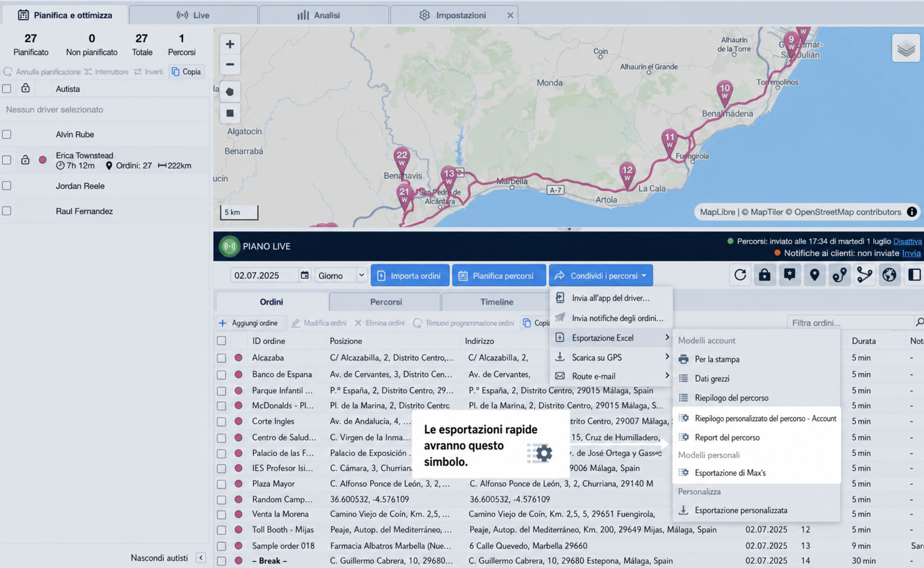This screenshot has height=568, width=924.
Task: Choose Invia notifiche degli ordini menu item
Action: [611, 318]
